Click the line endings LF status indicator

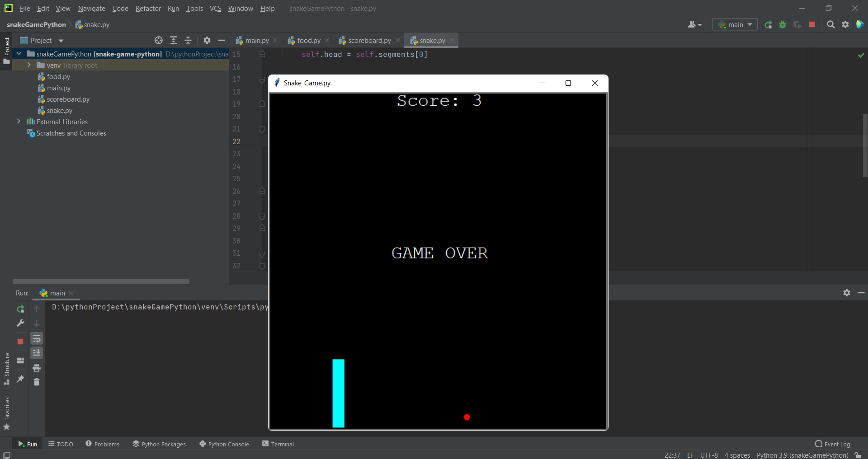[690, 455]
